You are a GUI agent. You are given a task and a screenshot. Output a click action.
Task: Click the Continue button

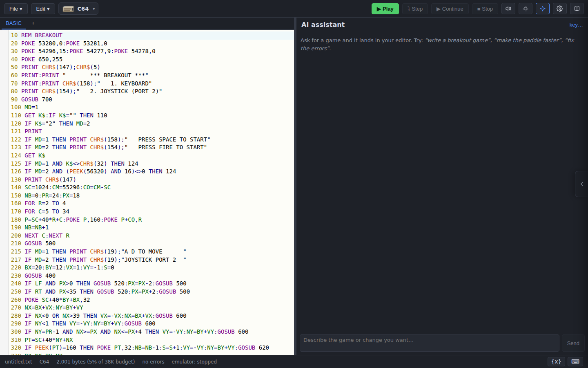point(450,9)
